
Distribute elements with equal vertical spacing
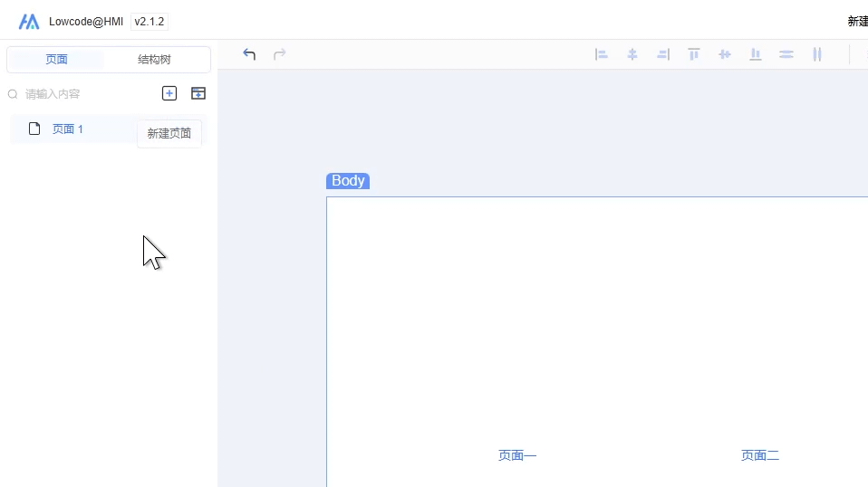tap(786, 54)
